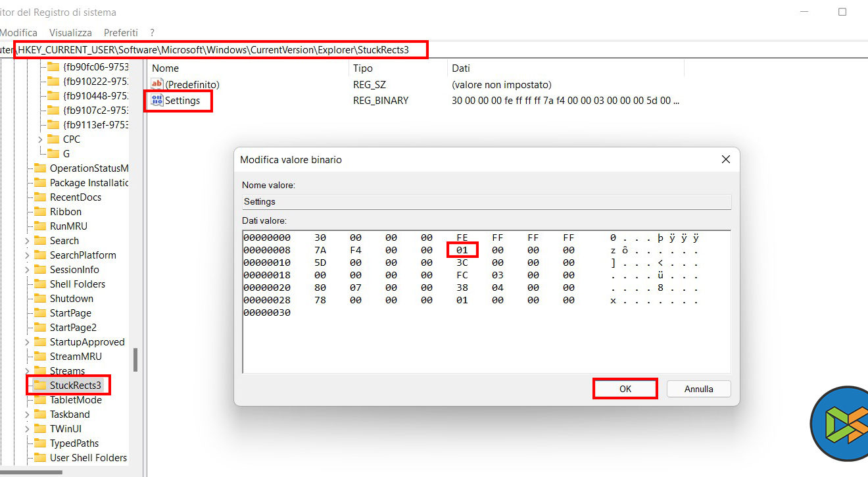This screenshot has height=477, width=868.
Task: Click the Shutdown folder icon
Action: point(40,299)
